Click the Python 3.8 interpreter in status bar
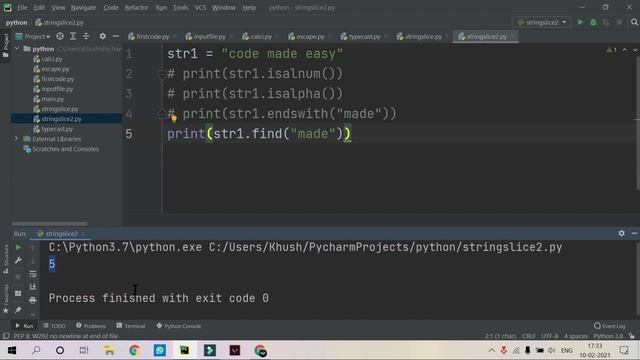This screenshot has height=360, width=640. coord(608,336)
